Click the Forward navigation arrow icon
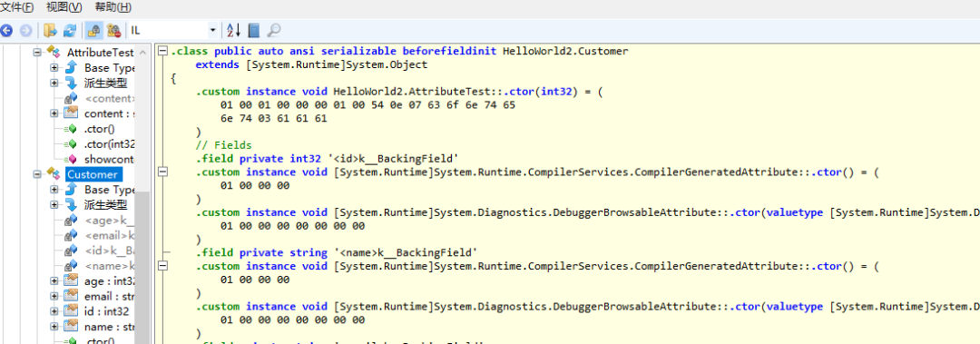This screenshot has width=980, height=344. (x=25, y=30)
